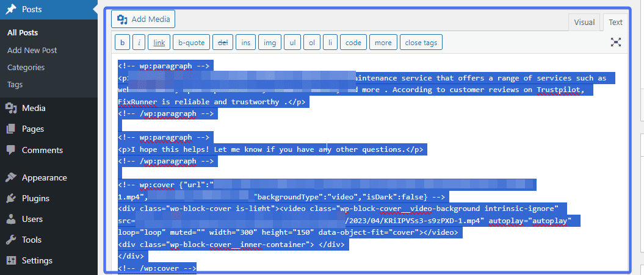Viewport: 644px width, 275px height.
Task: Open Add New Post submenu item
Action: (32, 50)
